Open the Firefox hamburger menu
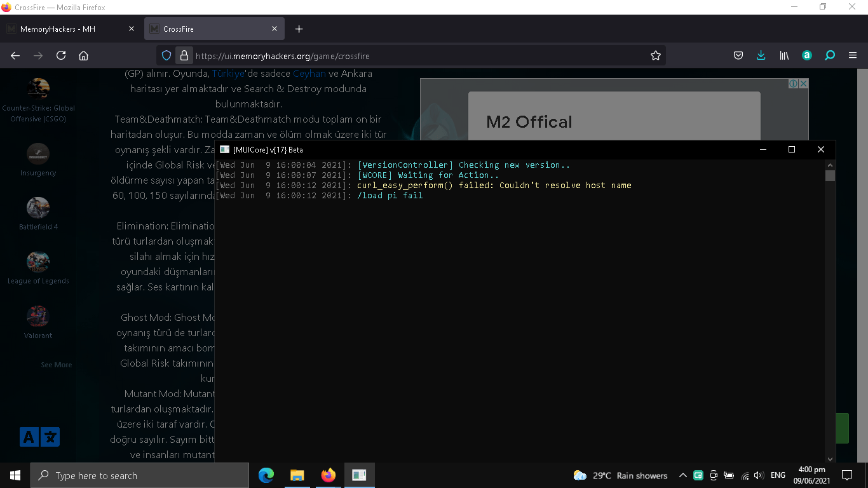This screenshot has width=868, height=488. pos(853,56)
